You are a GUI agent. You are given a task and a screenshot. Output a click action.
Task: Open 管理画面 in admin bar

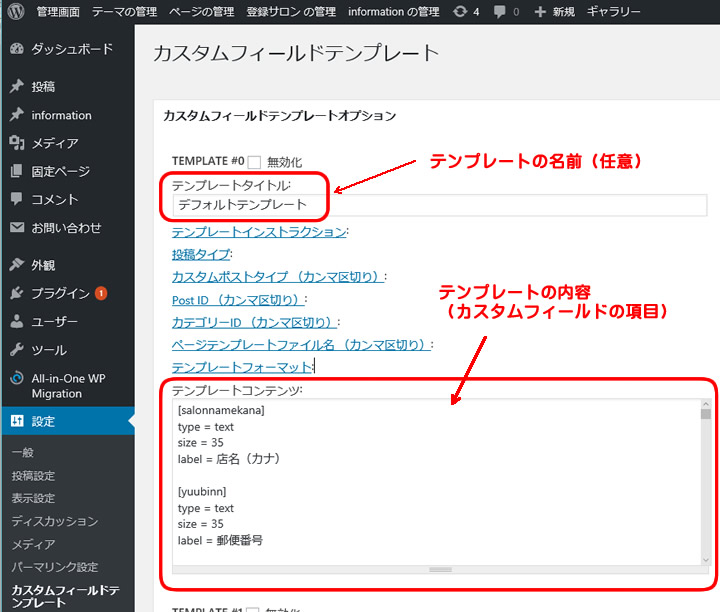58,11
